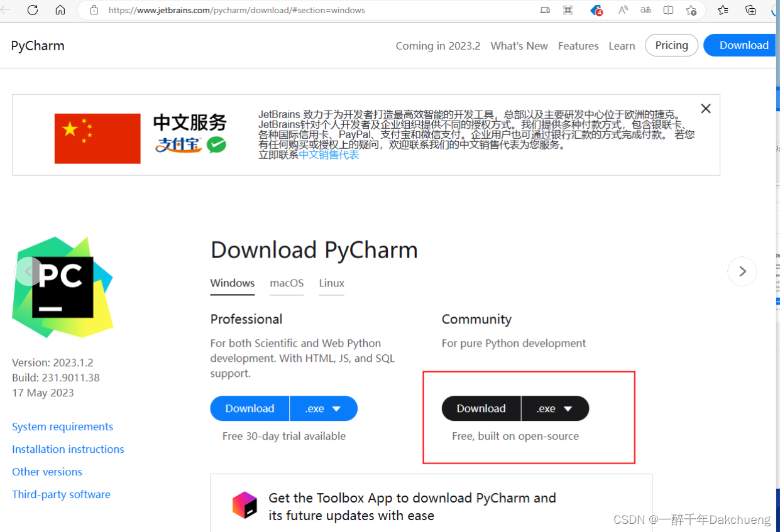Download PyCharm Professional edition
This screenshot has width=780, height=532.
tap(250, 408)
